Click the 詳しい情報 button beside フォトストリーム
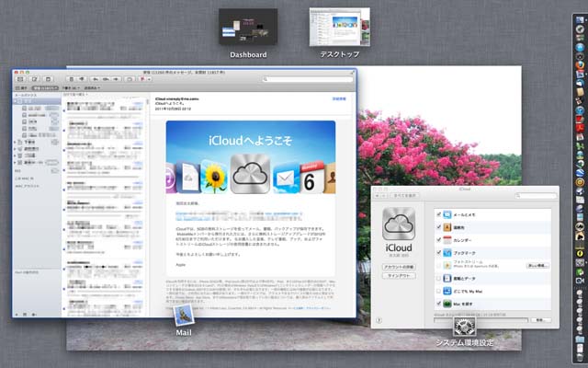This screenshot has width=588, height=368. [537, 266]
